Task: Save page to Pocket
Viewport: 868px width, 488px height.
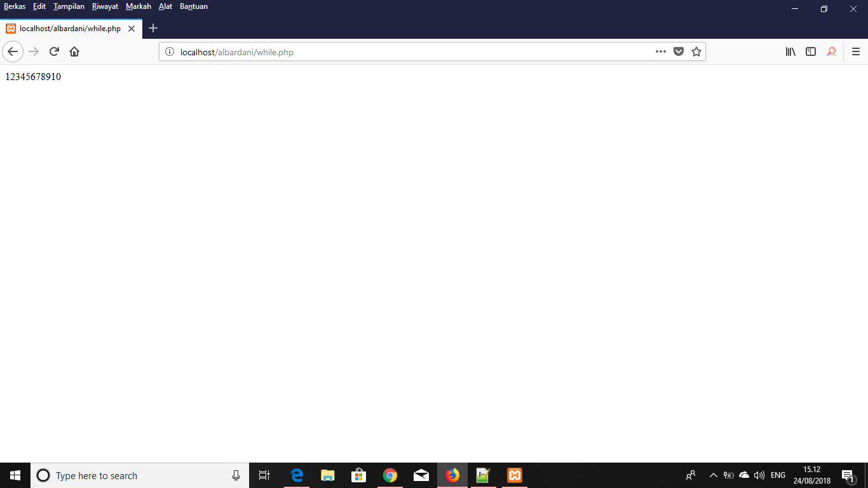Action: [679, 51]
